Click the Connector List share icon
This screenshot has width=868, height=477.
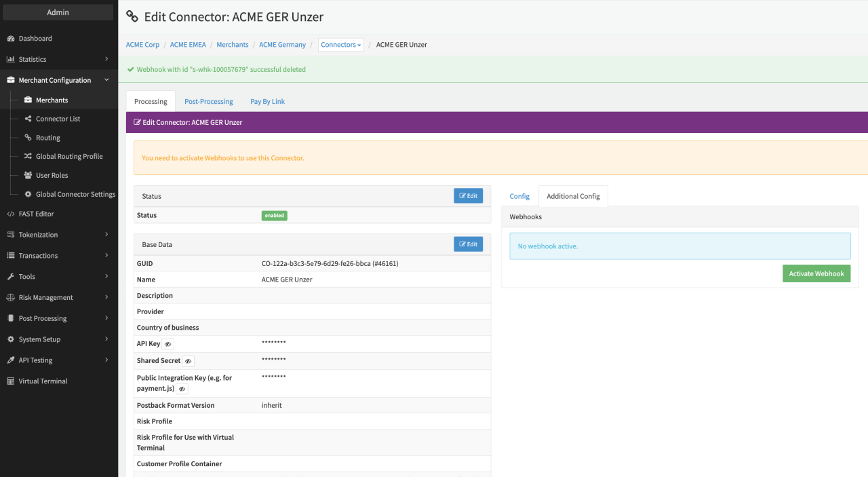(28, 119)
